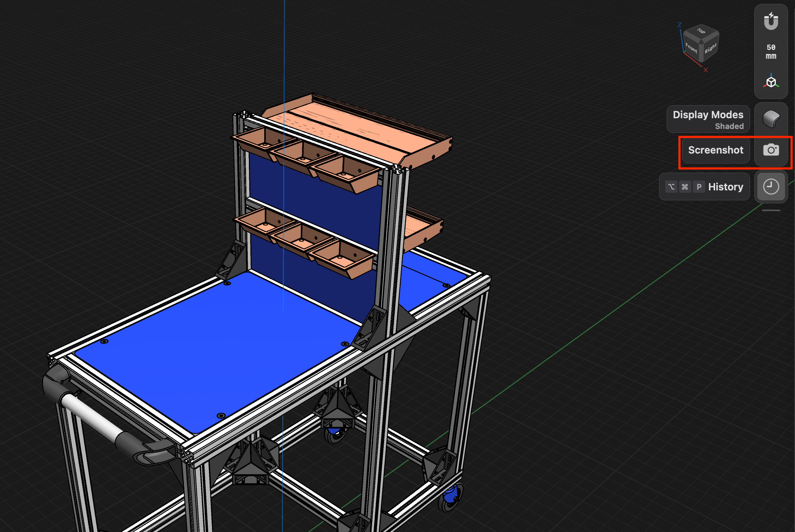The image size is (795, 532).
Task: Click the collapse handle below History icon
Action: [x=771, y=210]
